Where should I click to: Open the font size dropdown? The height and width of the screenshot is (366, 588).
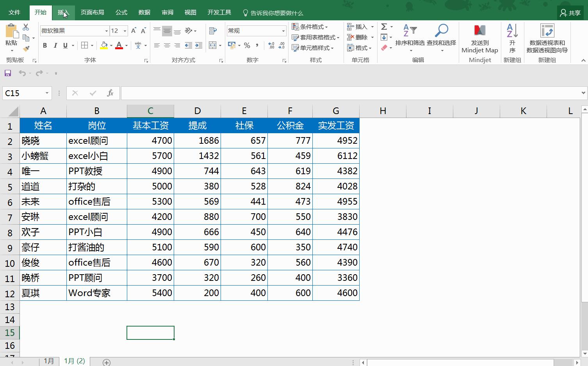point(124,30)
